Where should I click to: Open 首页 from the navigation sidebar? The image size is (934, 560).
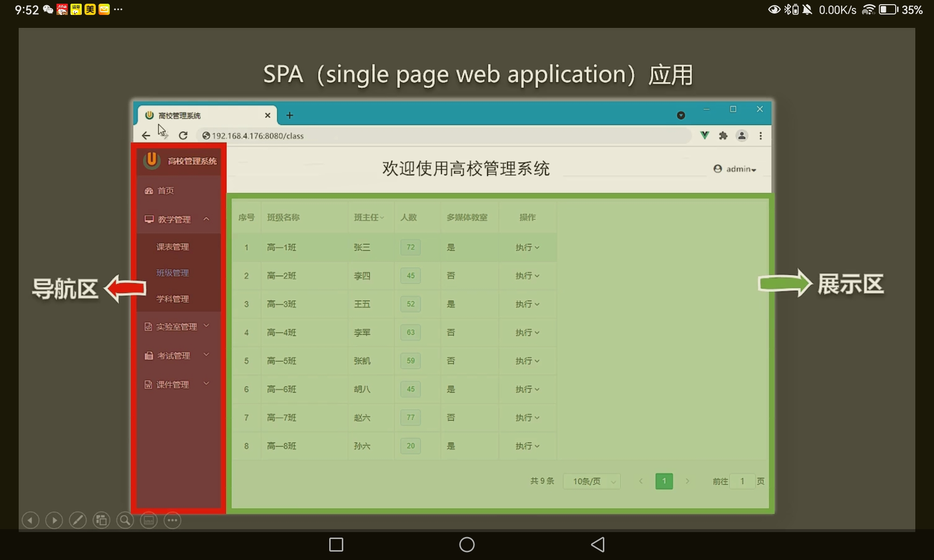point(165,190)
